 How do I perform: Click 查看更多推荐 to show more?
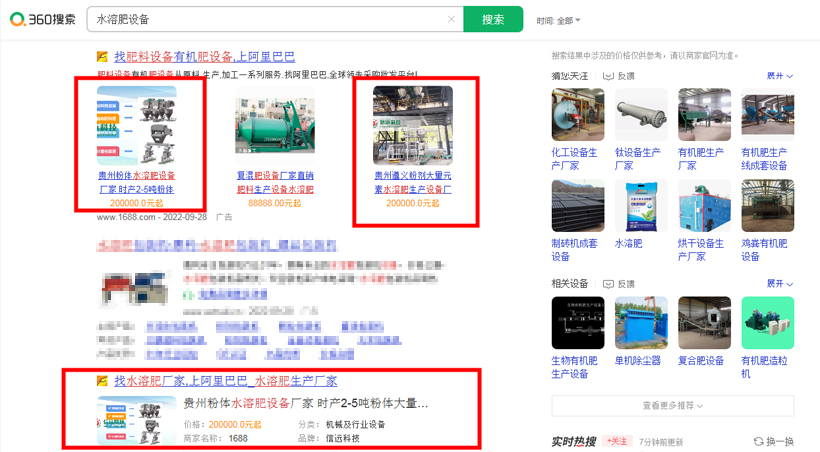pos(672,405)
